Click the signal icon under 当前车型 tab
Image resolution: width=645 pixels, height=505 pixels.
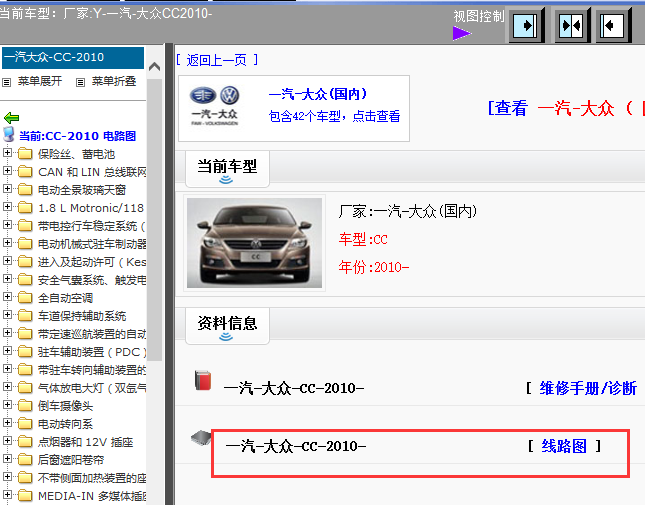[x=226, y=180]
